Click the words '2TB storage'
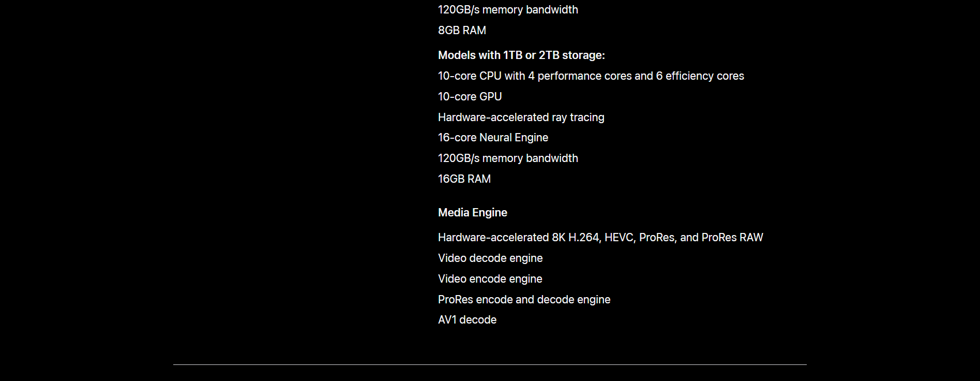Viewport: 980px width, 381px height. [x=571, y=55]
